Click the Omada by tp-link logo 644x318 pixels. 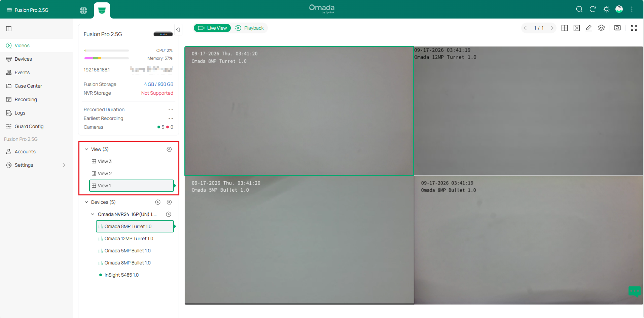click(x=322, y=9)
